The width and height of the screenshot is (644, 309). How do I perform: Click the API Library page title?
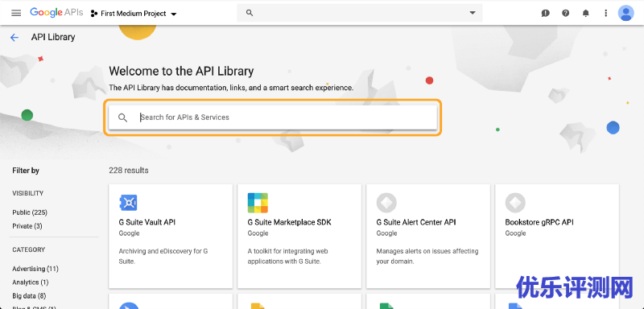click(x=53, y=37)
